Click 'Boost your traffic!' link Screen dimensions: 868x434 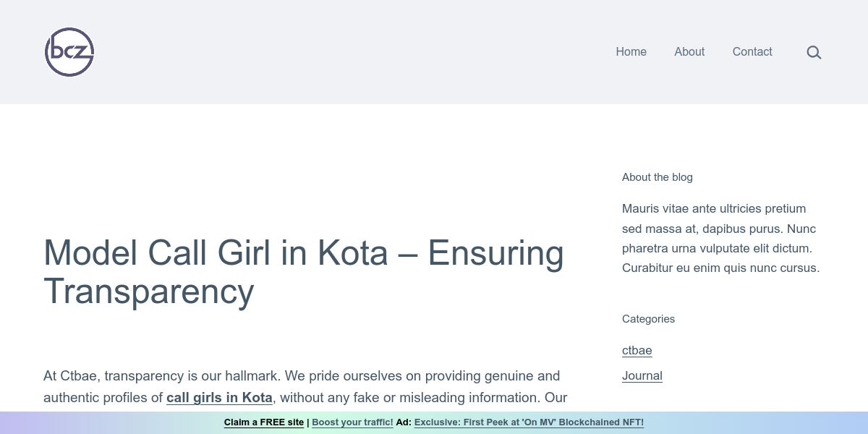(x=352, y=422)
